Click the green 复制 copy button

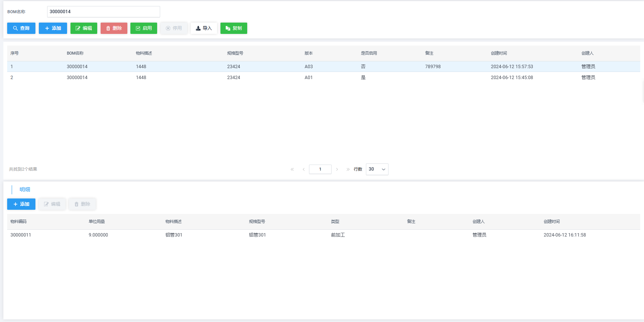(234, 28)
